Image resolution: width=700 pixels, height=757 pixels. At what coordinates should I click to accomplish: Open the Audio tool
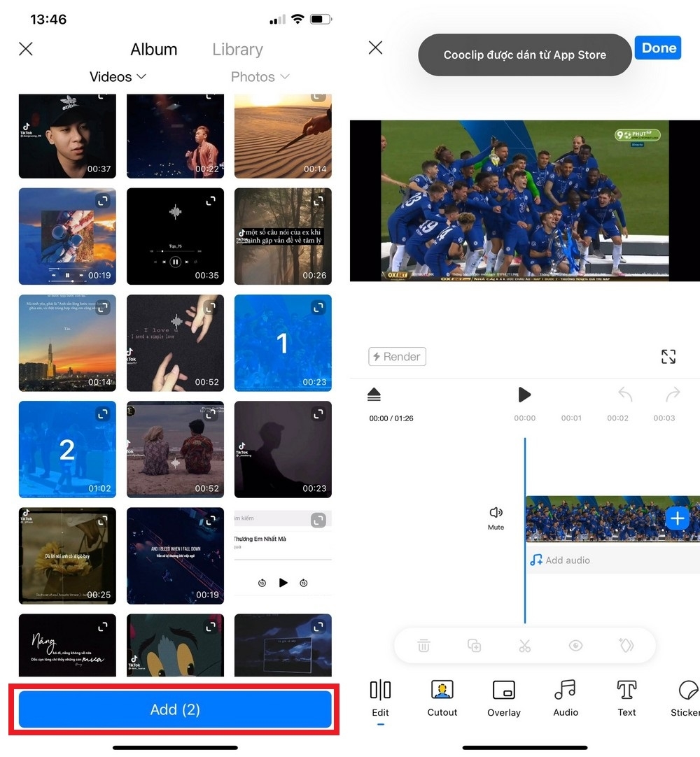click(565, 698)
